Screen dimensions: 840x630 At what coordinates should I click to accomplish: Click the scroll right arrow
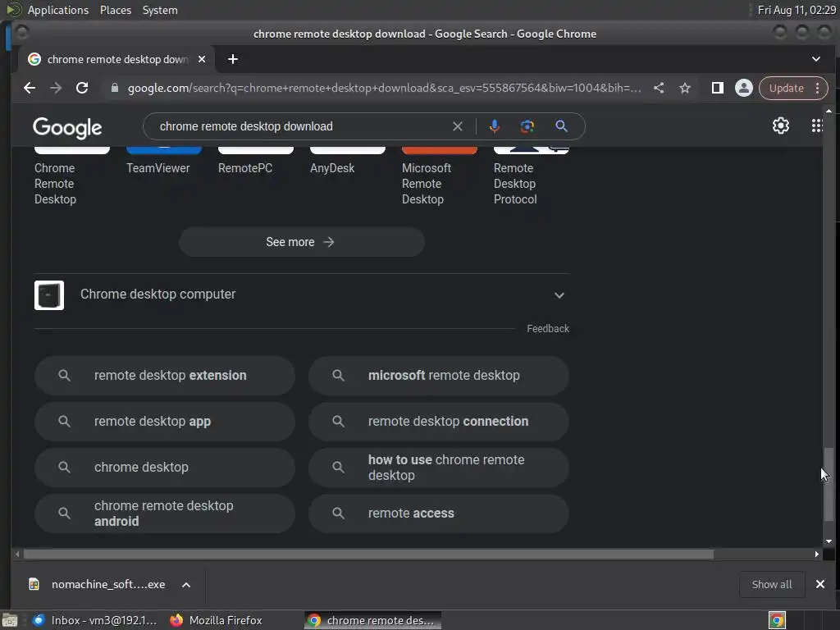pos(816,554)
